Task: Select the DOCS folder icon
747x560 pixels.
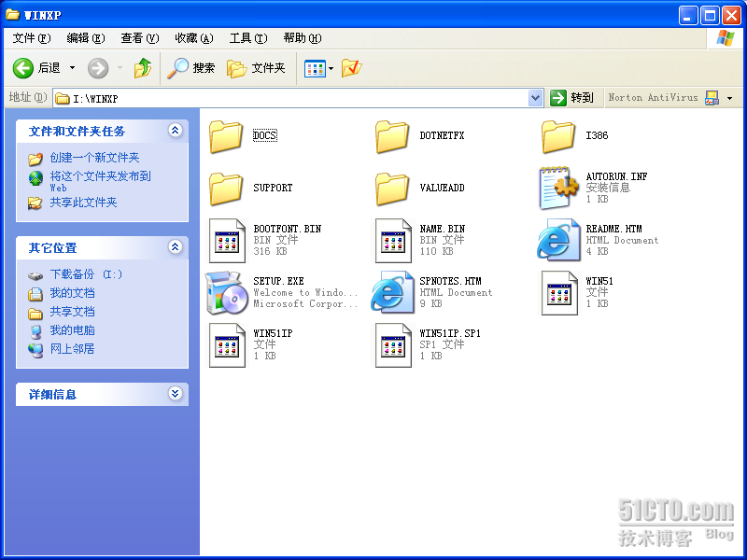Action: [226, 136]
